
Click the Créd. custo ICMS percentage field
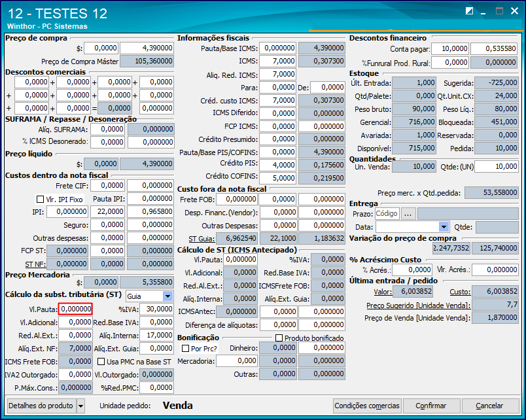tap(277, 100)
